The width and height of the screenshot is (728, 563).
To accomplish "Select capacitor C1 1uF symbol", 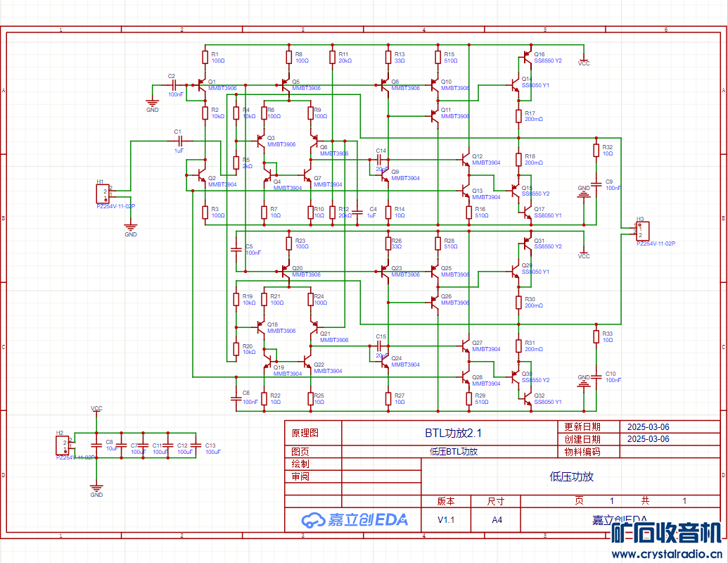I will point(180,141).
